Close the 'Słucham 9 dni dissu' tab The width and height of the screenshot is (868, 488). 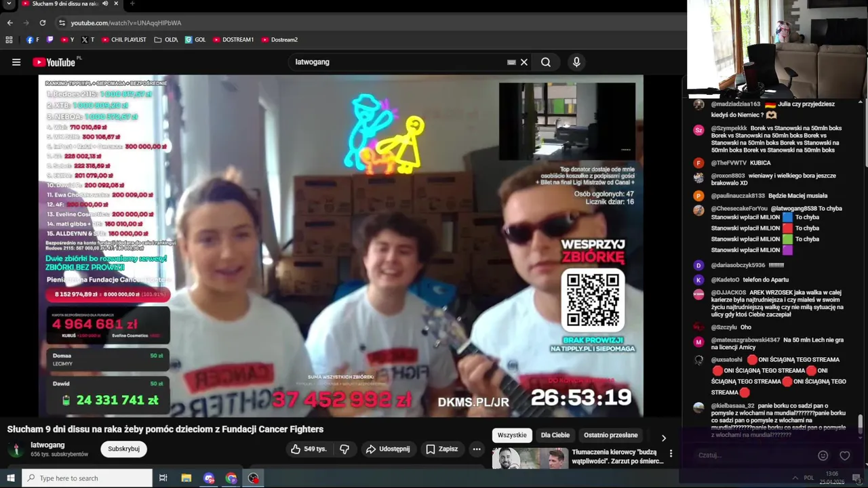pyautogui.click(x=116, y=3)
